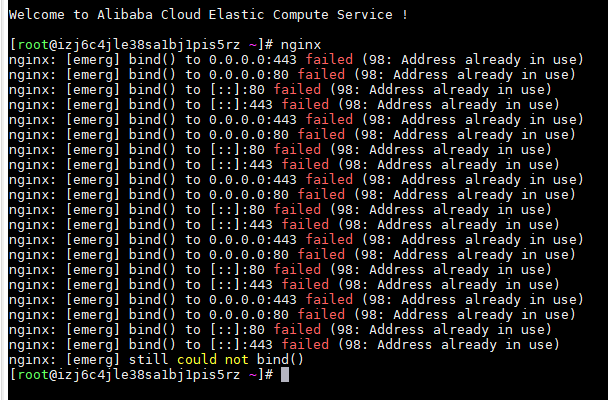This screenshot has height=400, width=608.
Task: Click the word "Compute" in the welcome banner
Action: coord(300,15)
